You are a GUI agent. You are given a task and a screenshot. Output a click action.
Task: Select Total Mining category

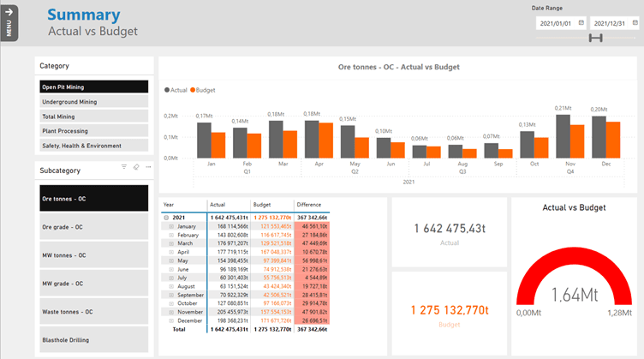[x=94, y=117]
